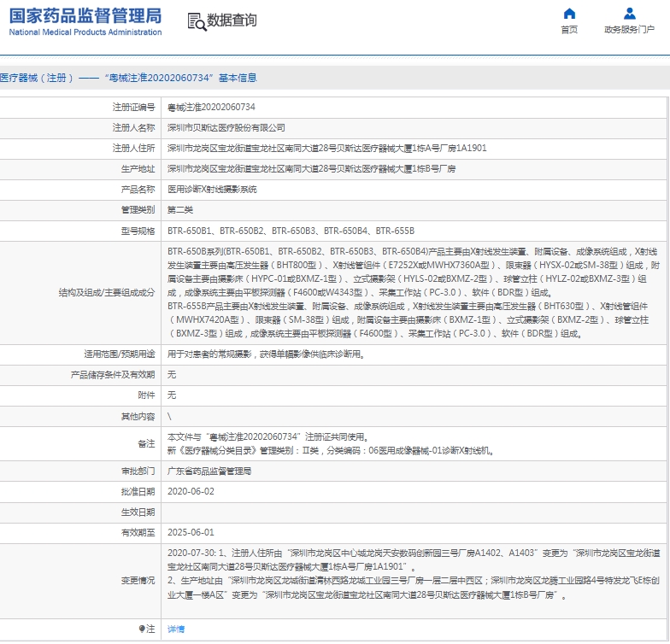Click the 变更情况 change record text

414,574
